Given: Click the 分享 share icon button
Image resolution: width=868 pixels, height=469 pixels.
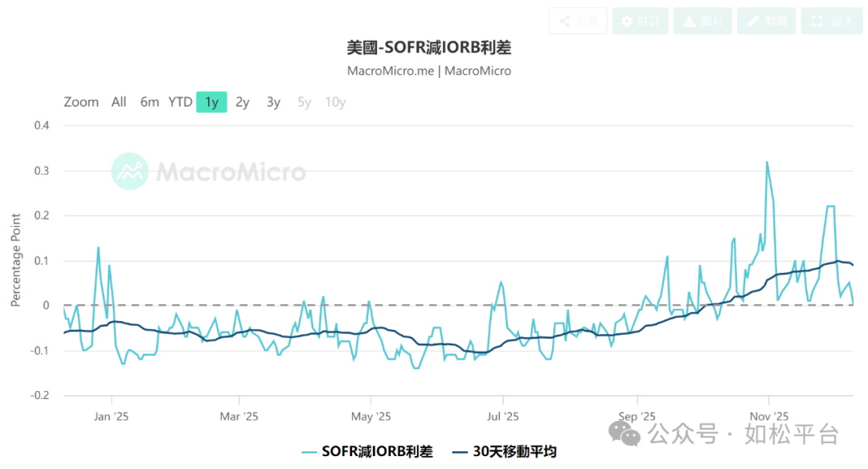Looking at the screenshot, I should click(x=578, y=20).
